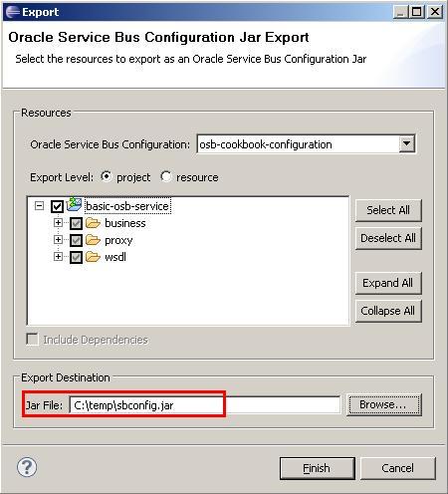
Task: Select the project export level radio button
Action: coord(107,176)
